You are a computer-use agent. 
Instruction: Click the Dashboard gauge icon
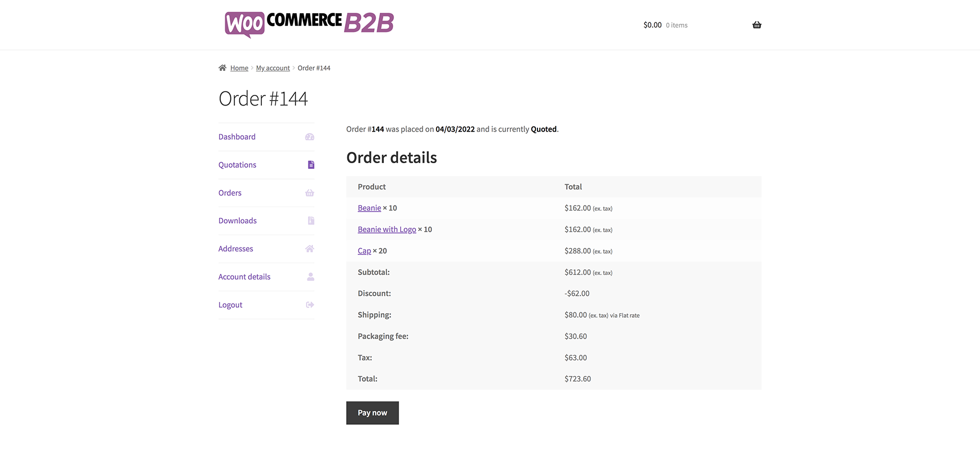point(309,137)
